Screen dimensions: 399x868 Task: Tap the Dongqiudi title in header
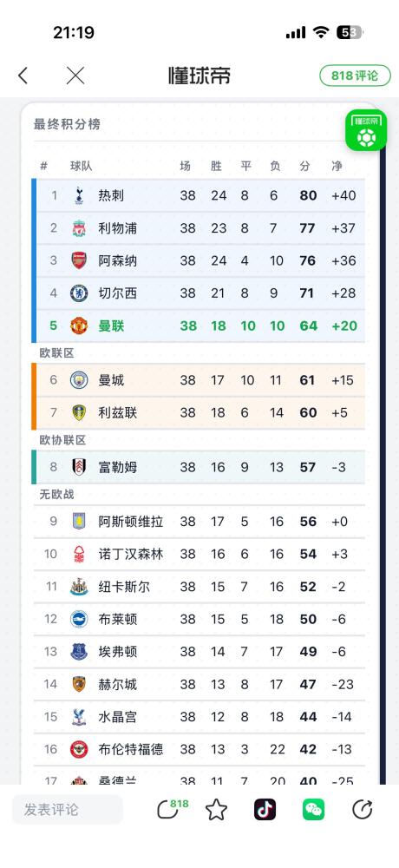tap(199, 76)
